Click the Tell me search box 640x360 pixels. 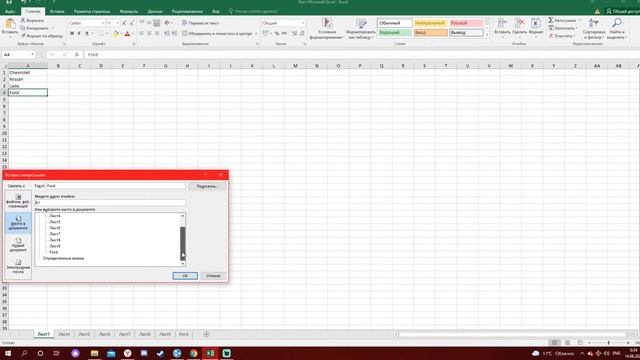pos(253,11)
